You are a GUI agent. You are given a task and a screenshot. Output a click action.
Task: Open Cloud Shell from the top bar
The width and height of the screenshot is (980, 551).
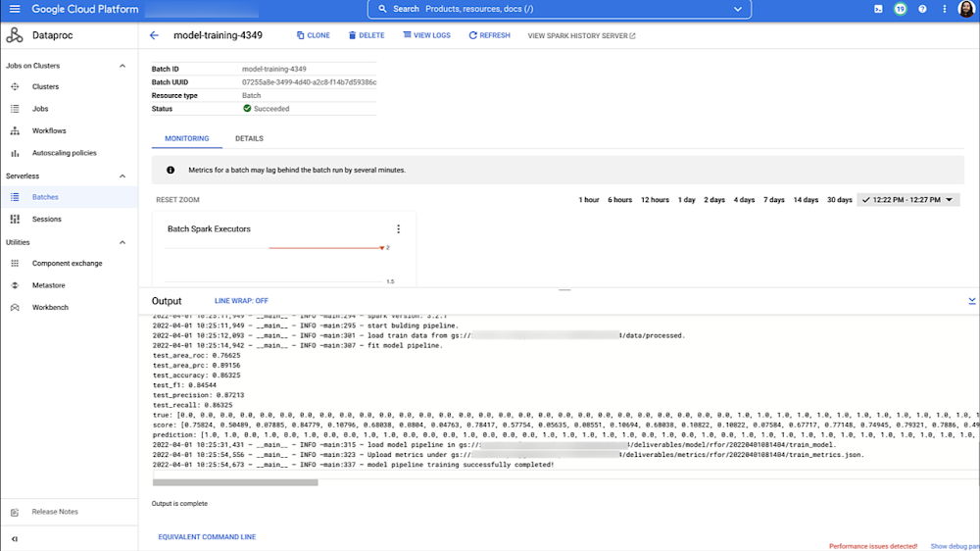coord(878,9)
